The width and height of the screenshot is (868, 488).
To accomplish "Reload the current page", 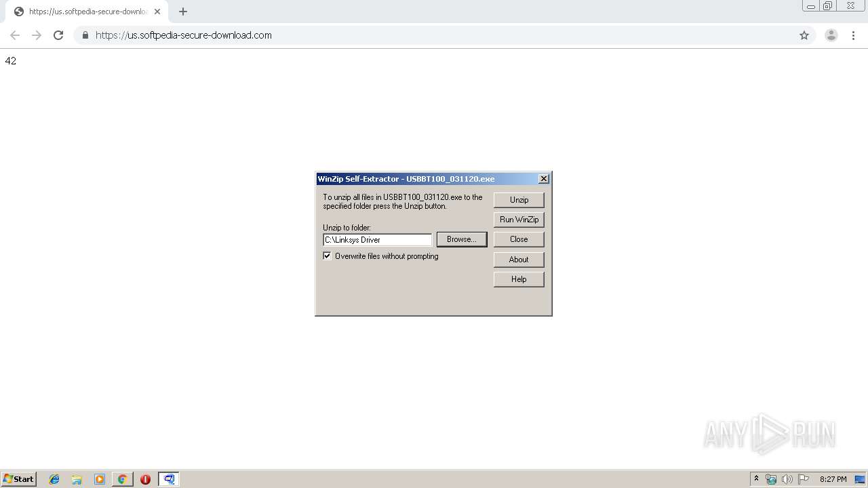I will tap(58, 35).
